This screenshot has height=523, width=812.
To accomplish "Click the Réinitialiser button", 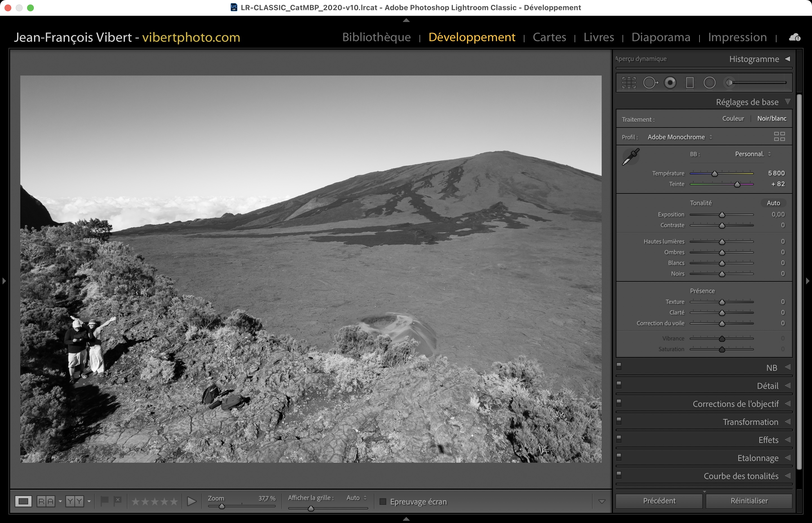I will click(x=749, y=501).
